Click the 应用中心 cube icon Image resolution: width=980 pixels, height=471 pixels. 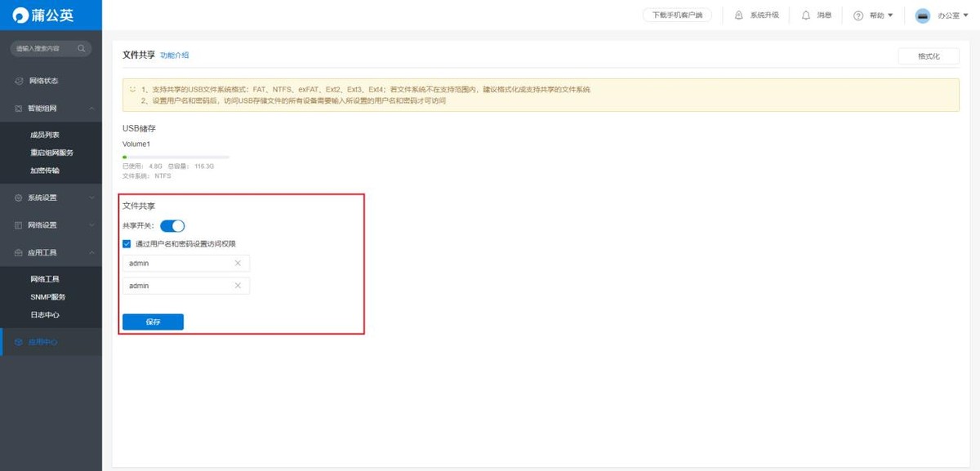coord(20,342)
